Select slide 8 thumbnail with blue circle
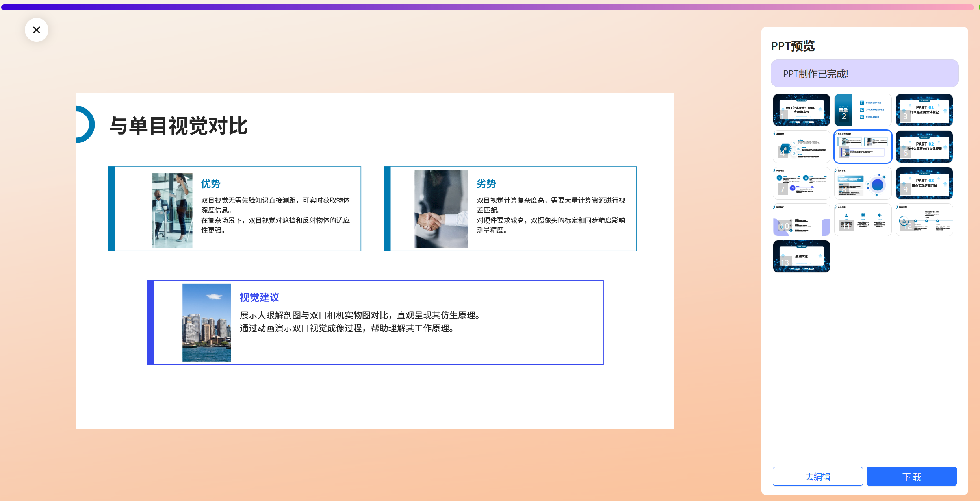Screen dimensions: 980x501 (x=863, y=183)
